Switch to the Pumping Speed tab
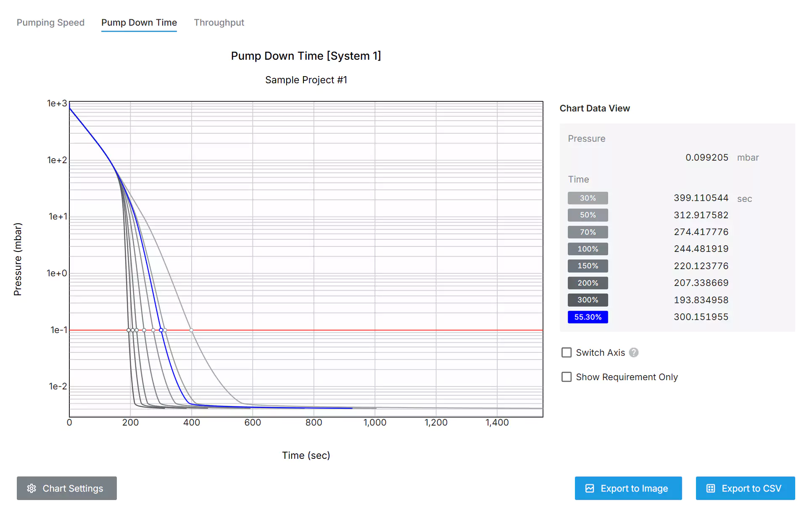The width and height of the screenshot is (812, 516). click(51, 22)
